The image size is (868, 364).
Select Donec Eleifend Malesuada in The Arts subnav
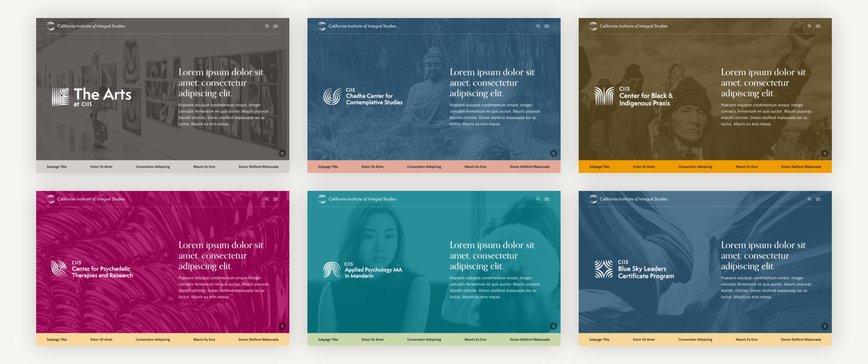(x=259, y=167)
